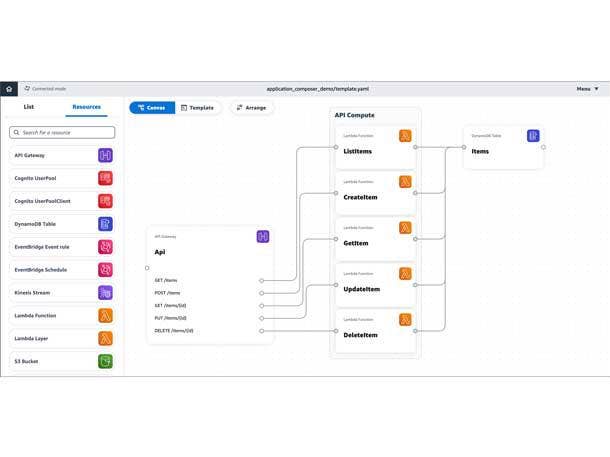Select the S3 Bucket icon
This screenshot has height=457, width=610.
click(x=105, y=361)
